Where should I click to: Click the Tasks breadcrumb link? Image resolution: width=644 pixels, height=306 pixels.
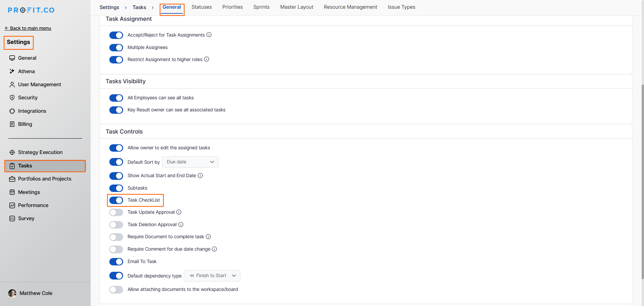click(139, 7)
